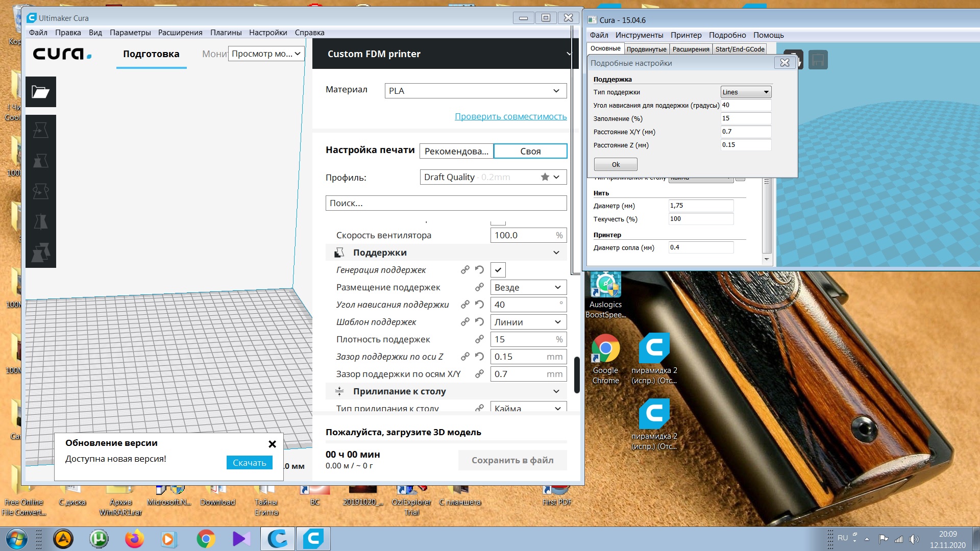Toggle the Генерация поддержек checkbox

pos(498,270)
